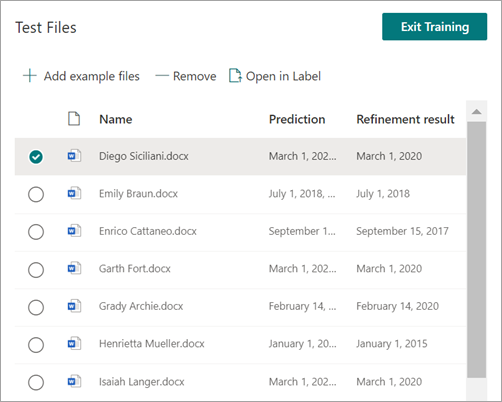Click refinement result January 1, 2015
Screen dimensions: 502x402
point(392,344)
